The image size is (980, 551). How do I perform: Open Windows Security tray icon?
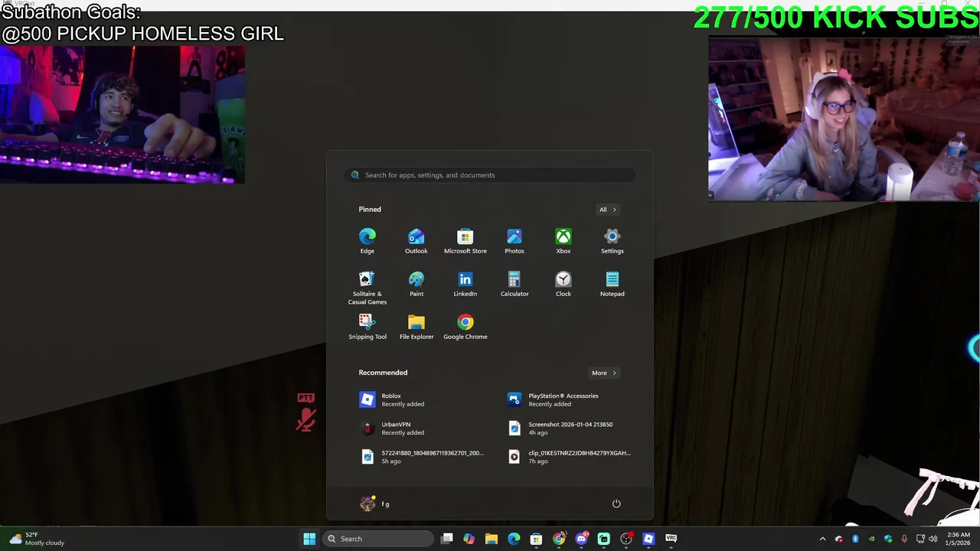click(888, 539)
